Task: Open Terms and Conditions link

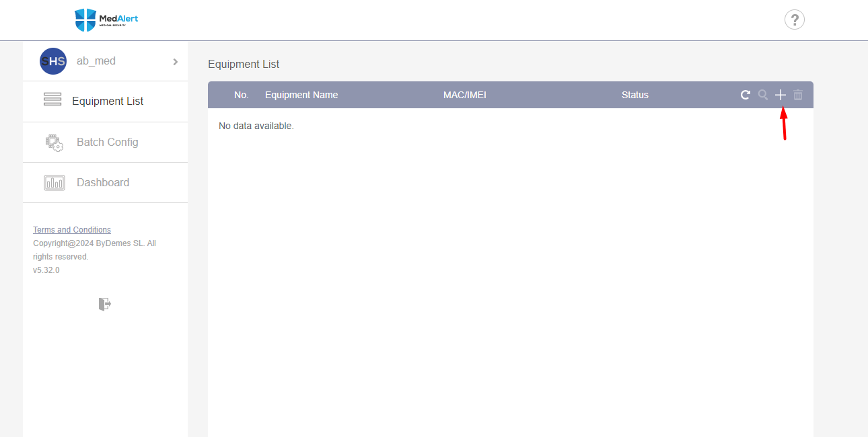Action: coord(72,230)
